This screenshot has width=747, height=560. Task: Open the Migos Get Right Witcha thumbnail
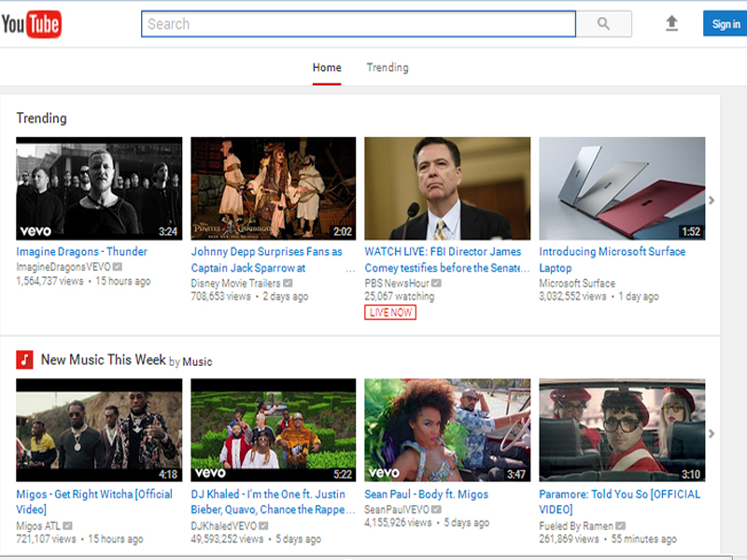point(99,430)
